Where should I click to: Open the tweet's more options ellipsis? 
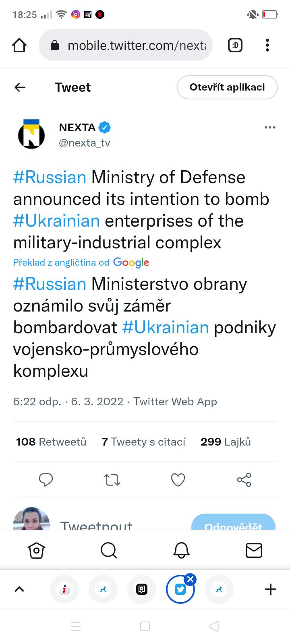(x=270, y=128)
